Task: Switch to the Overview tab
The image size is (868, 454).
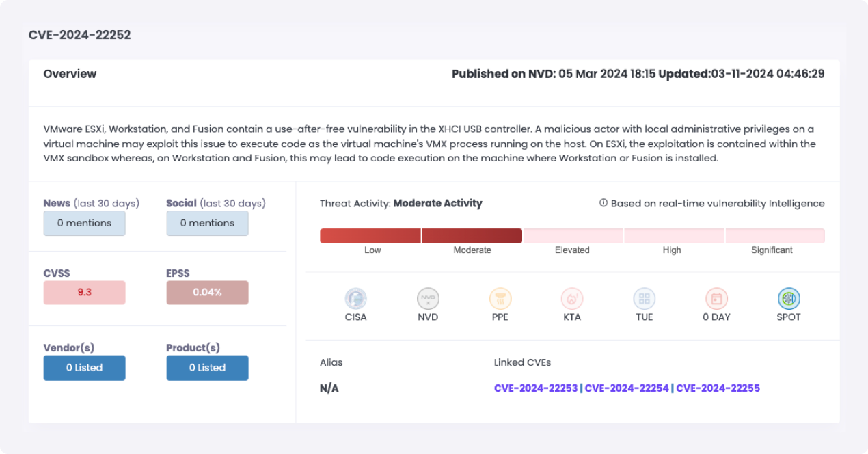Action: click(x=70, y=73)
